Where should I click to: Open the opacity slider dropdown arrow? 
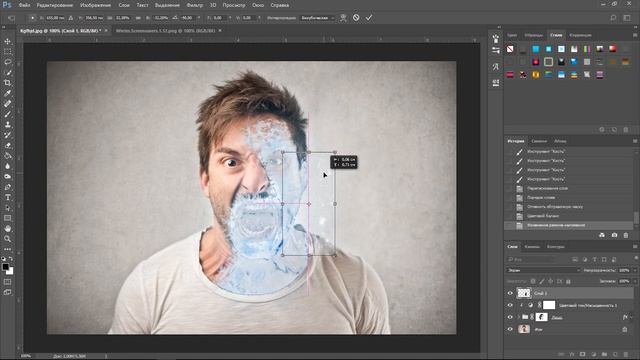point(635,270)
